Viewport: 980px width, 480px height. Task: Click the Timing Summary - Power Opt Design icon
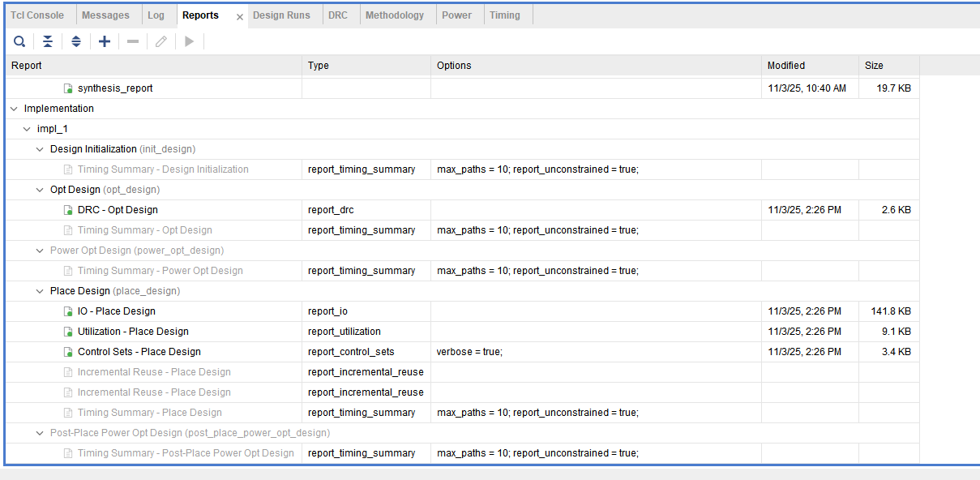coord(69,271)
